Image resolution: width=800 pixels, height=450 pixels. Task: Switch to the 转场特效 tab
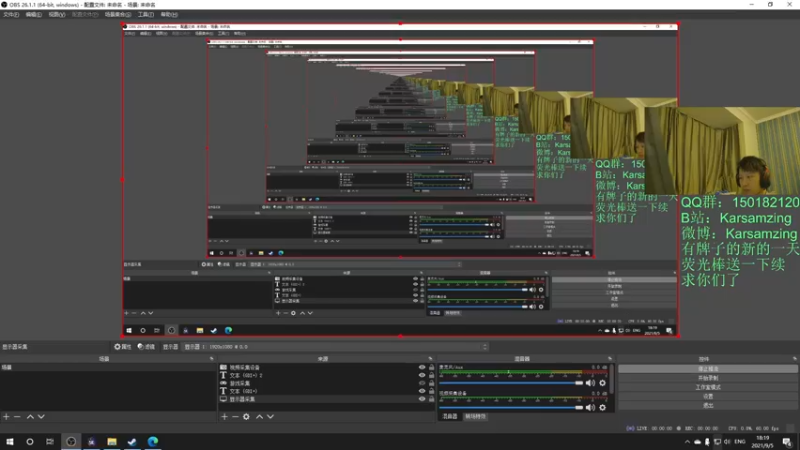tap(475, 416)
